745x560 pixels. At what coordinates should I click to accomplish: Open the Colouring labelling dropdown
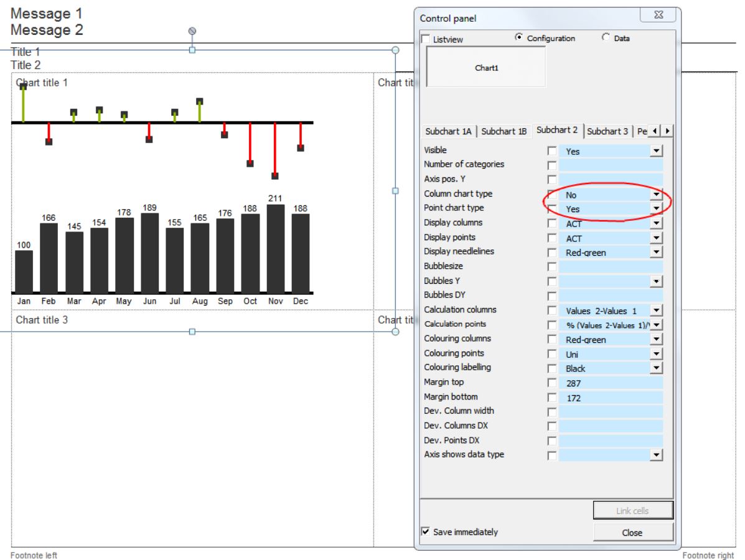click(656, 368)
